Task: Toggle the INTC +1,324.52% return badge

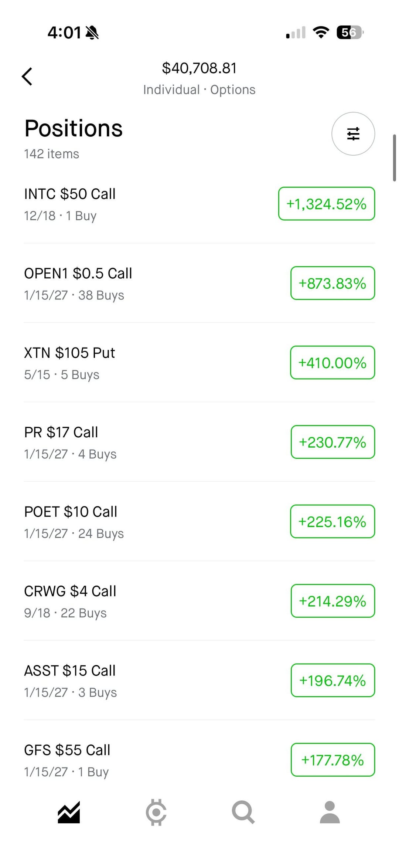Action: click(326, 204)
